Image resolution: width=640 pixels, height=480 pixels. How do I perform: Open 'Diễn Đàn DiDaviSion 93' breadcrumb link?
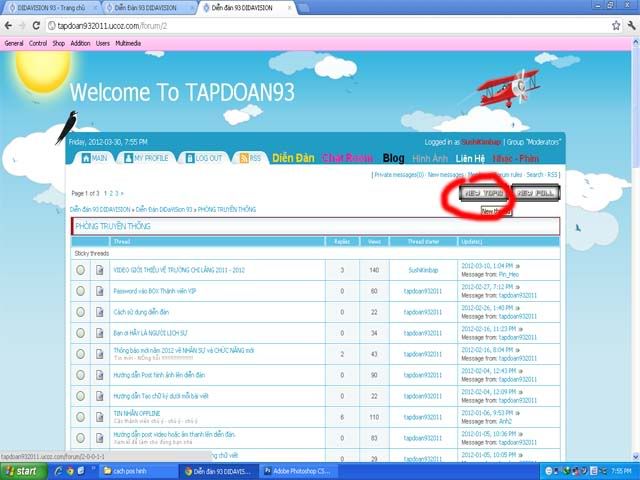coord(164,209)
